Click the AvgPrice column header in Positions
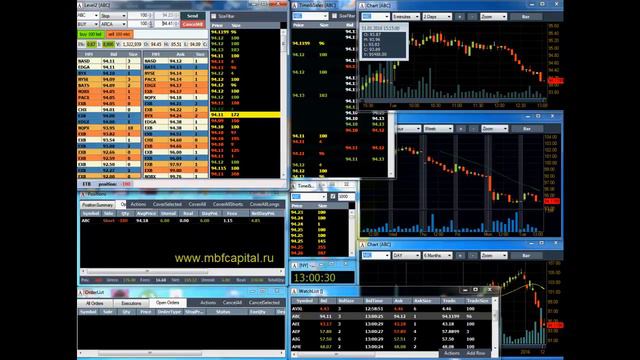The height and width of the screenshot is (360, 640). click(146, 213)
